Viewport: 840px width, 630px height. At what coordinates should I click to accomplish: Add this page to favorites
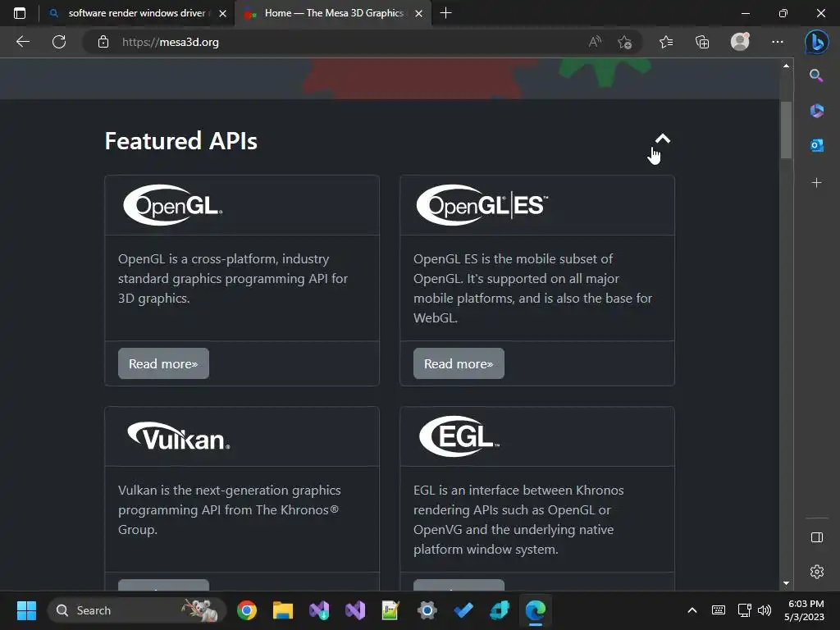pyautogui.click(x=624, y=42)
